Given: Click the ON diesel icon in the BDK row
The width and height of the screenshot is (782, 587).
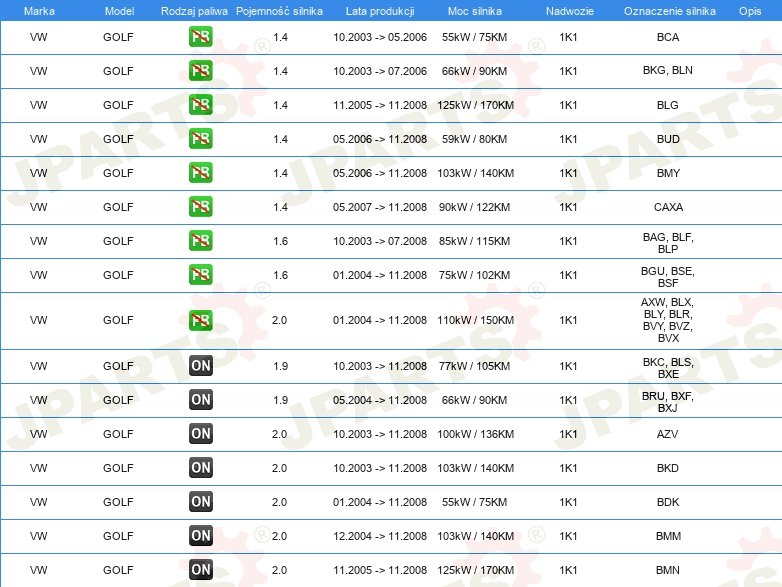Looking at the screenshot, I should [200, 501].
